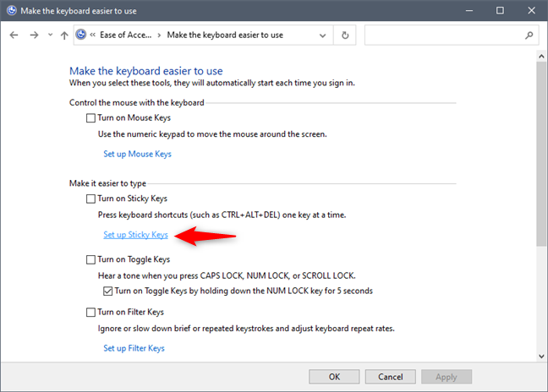Click the Ease of Access icon in address bar
This screenshot has height=392, width=548.
pos(81,35)
